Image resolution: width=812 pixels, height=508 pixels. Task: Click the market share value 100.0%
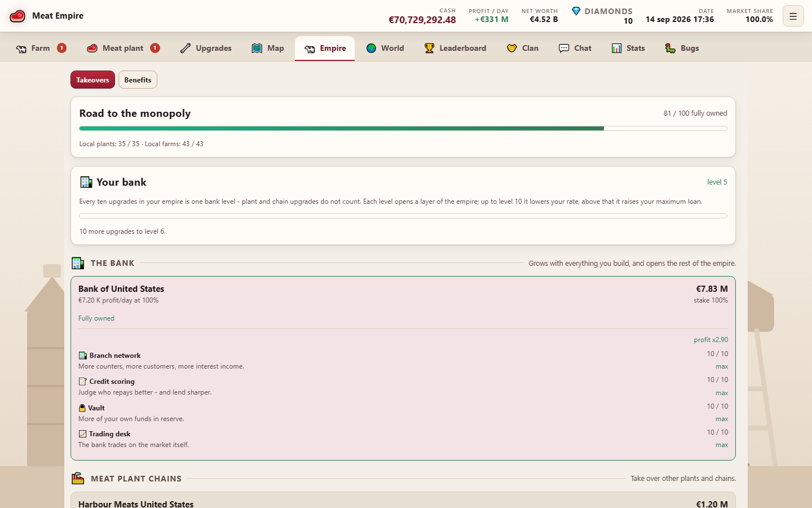point(759,19)
